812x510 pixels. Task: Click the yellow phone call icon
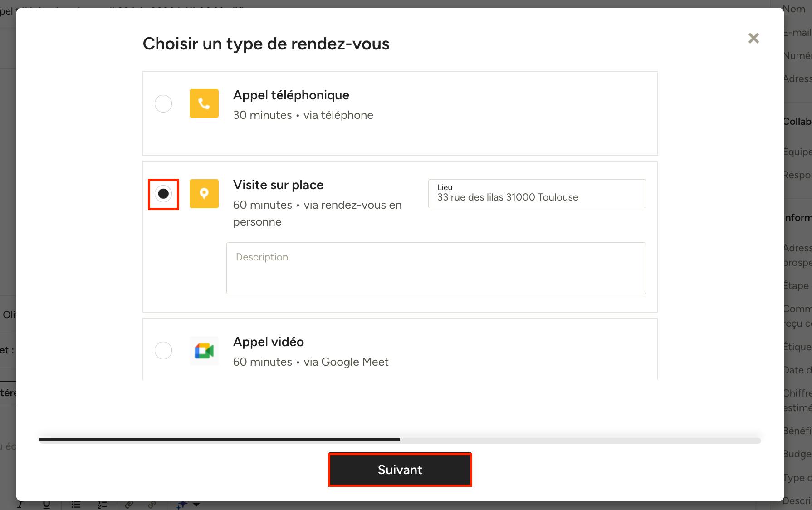204,103
